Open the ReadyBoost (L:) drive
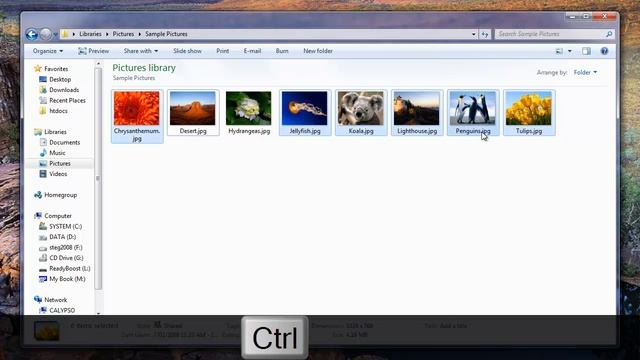This screenshot has height=360, width=640. click(70, 269)
